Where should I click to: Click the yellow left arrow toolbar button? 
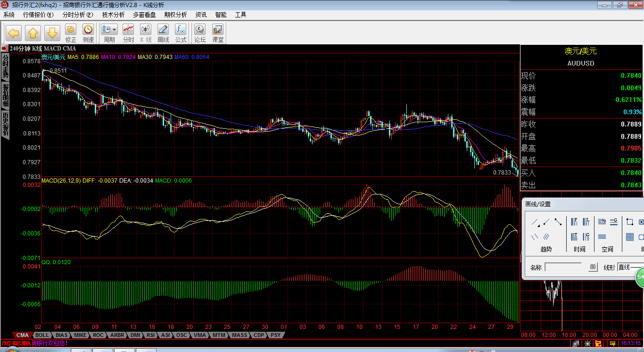tap(14, 33)
